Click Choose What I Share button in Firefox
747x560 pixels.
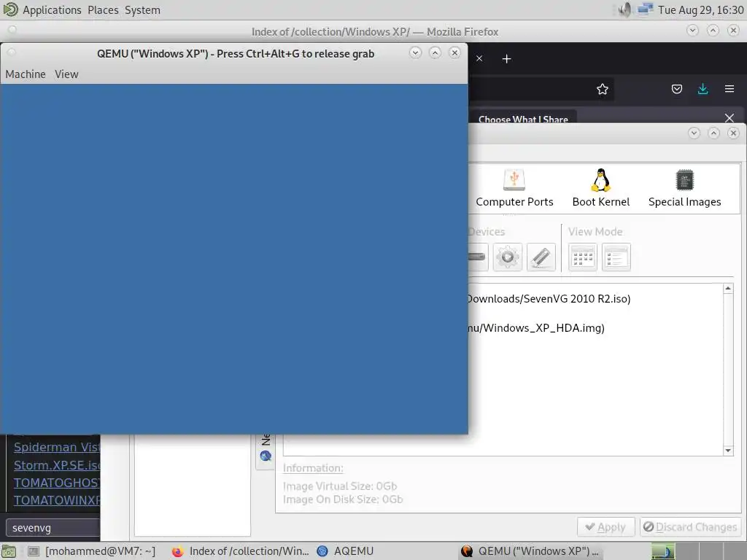(523, 118)
